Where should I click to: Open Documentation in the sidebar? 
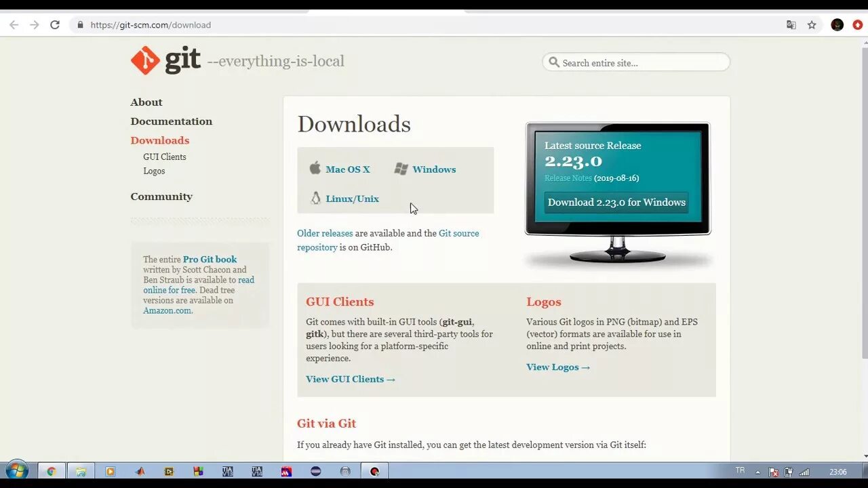pyautogui.click(x=172, y=121)
